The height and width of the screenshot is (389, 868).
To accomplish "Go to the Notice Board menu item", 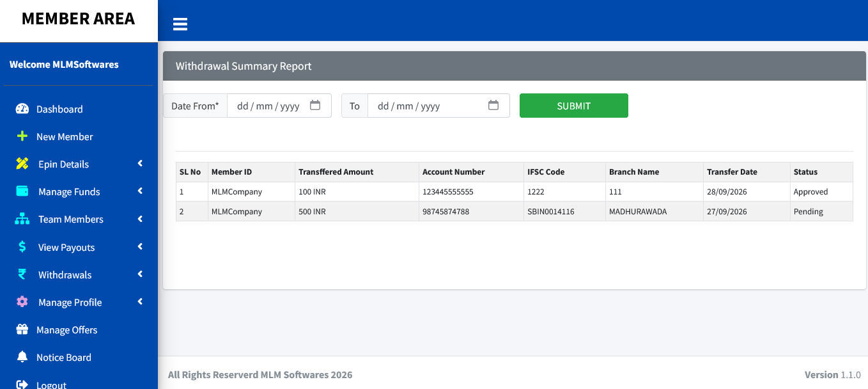I will click(79, 357).
